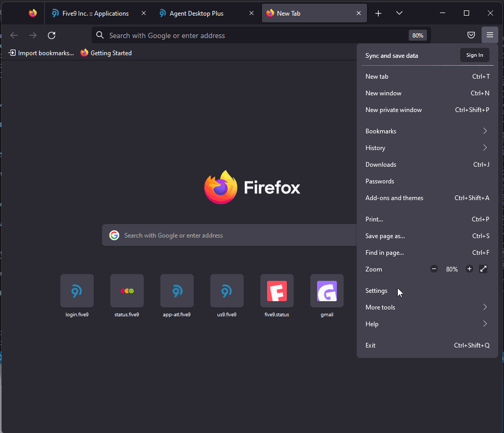The height and width of the screenshot is (433, 504).
Task: Click the magnifier icon in address bar
Action: coord(100,35)
